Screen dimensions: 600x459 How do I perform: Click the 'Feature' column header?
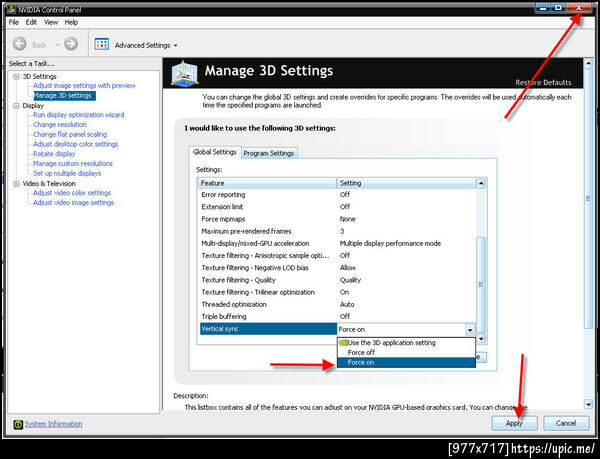(267, 183)
